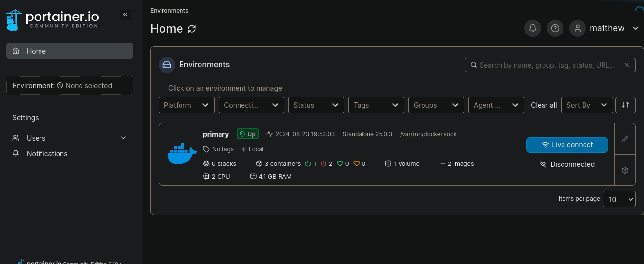Click the Docker whale logo
Screen dimensions: 644x264
[x=182, y=154]
